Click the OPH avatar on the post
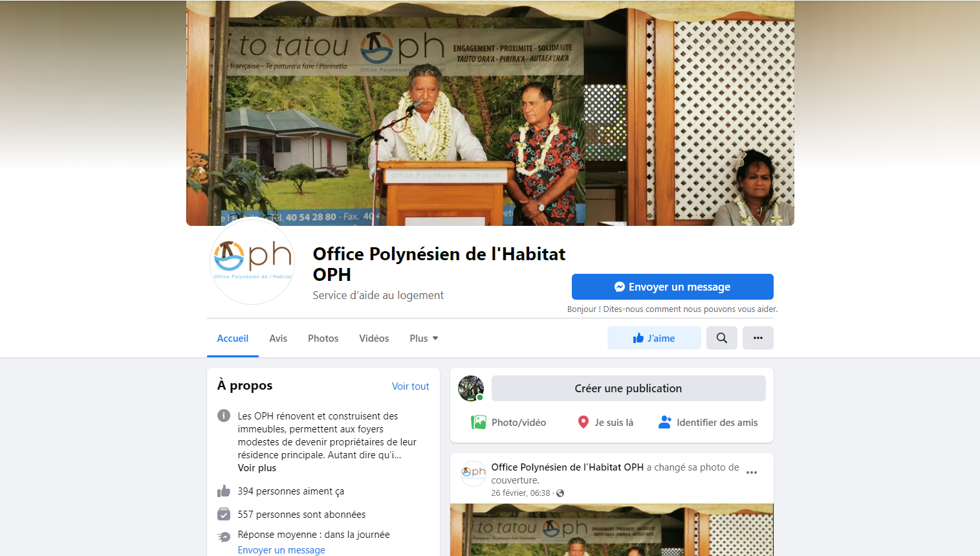This screenshot has height=556, width=980. click(474, 473)
